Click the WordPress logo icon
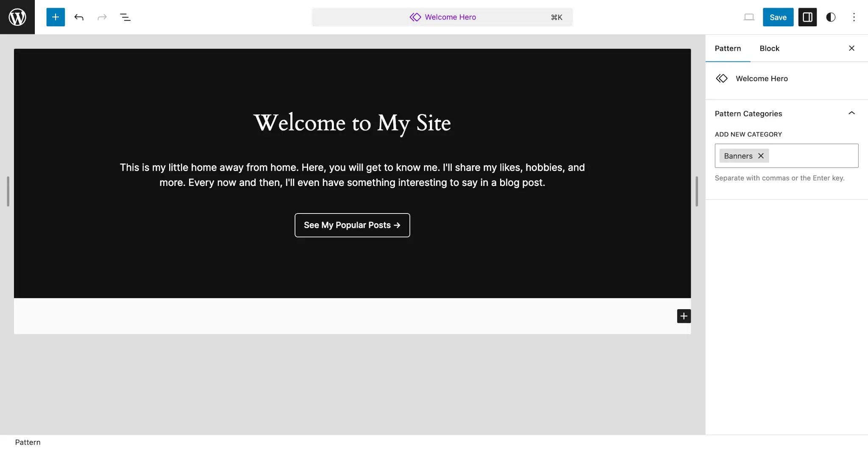Image resolution: width=868 pixels, height=449 pixels. pos(17,17)
